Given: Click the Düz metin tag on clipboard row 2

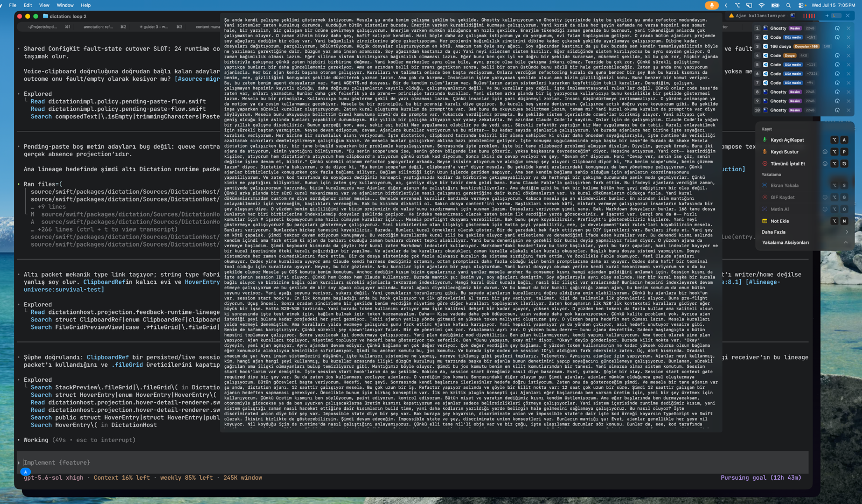Looking at the screenshot, I should pos(793,37).
